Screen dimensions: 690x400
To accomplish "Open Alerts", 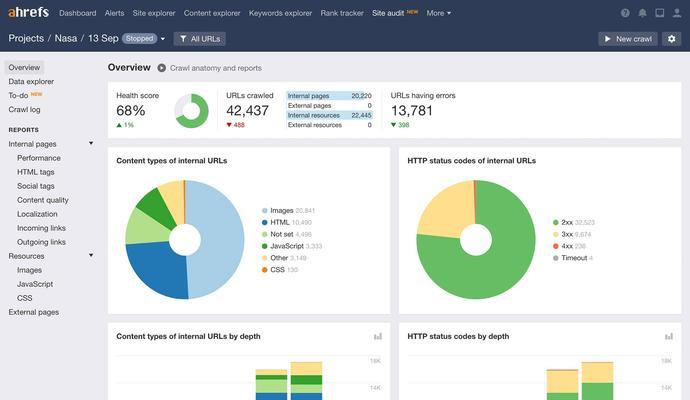I will click(x=114, y=13).
